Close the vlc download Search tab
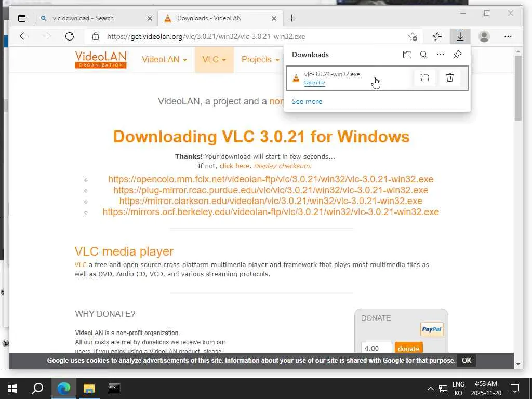 pos(150,18)
